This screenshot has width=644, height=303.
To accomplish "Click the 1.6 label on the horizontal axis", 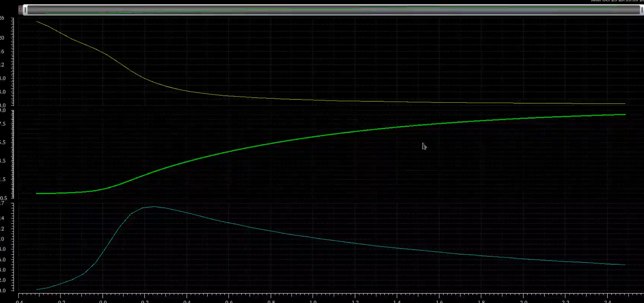I will point(439,302).
